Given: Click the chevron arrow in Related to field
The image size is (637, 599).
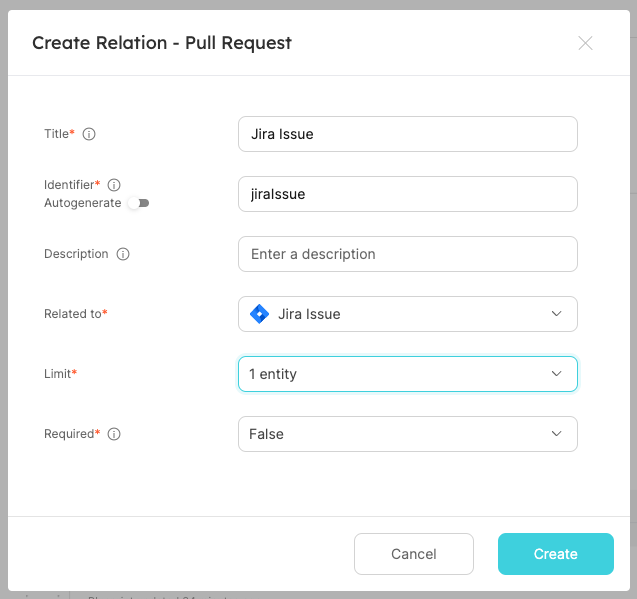Looking at the screenshot, I should (557, 314).
